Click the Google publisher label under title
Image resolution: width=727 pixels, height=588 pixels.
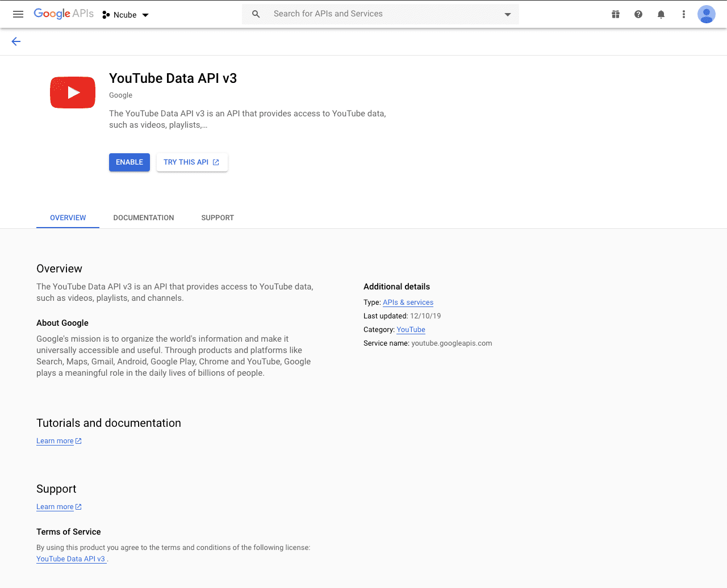point(120,95)
